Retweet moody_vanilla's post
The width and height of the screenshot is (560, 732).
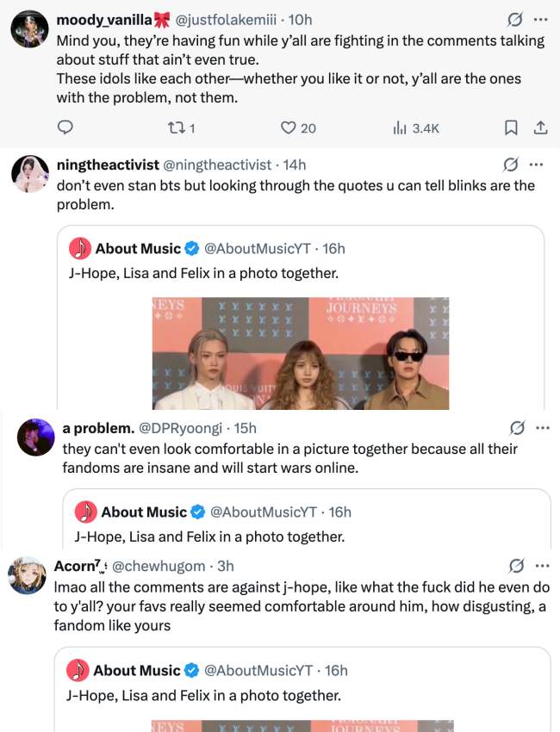[x=179, y=127]
